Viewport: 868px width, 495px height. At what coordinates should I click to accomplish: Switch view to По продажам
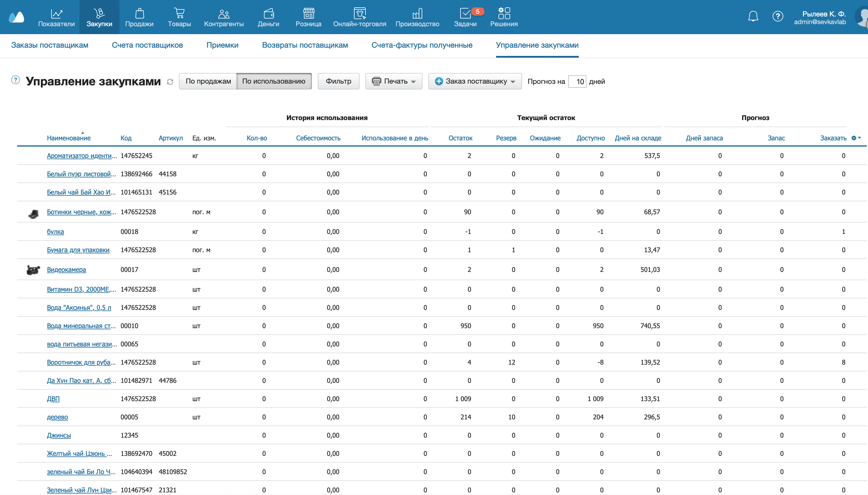(x=208, y=81)
